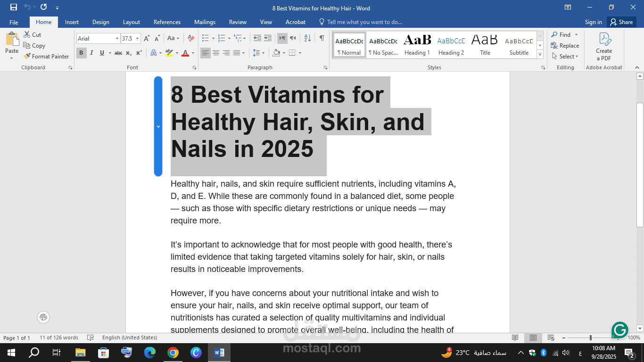Select the Heading 1 style
This screenshot has width=644, height=362.
pyautogui.click(x=417, y=45)
